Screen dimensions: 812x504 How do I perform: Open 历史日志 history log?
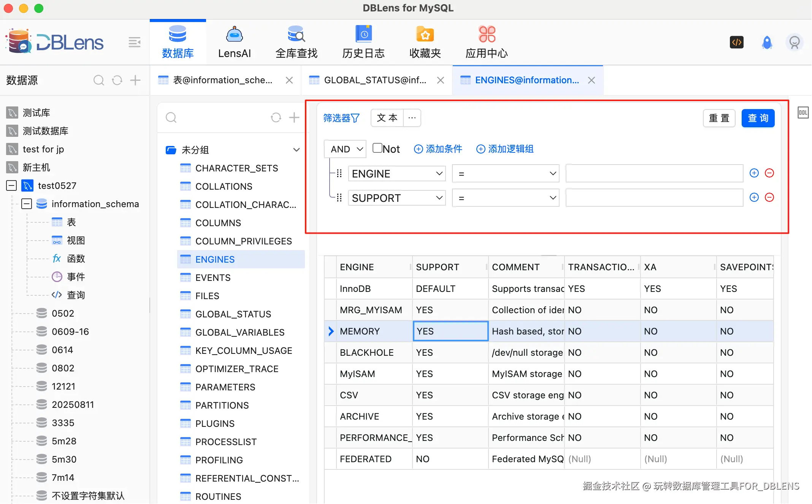(x=363, y=42)
